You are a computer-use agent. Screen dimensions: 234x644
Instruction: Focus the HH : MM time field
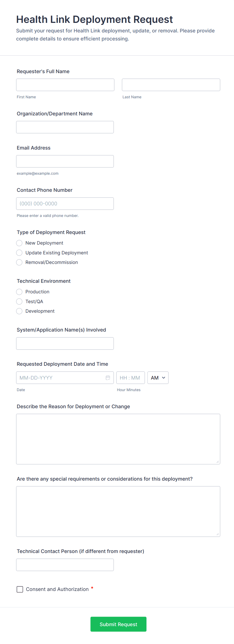pos(130,378)
